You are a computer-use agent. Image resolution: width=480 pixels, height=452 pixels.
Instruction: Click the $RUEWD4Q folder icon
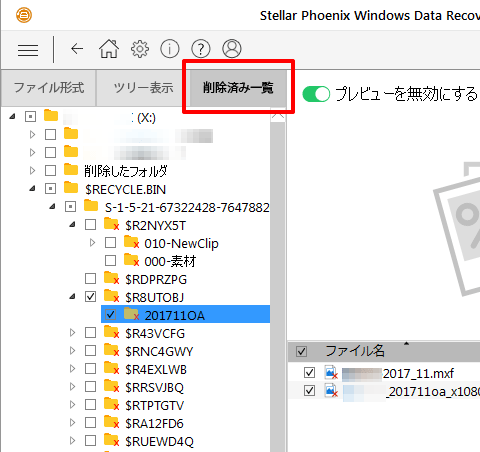(x=111, y=440)
